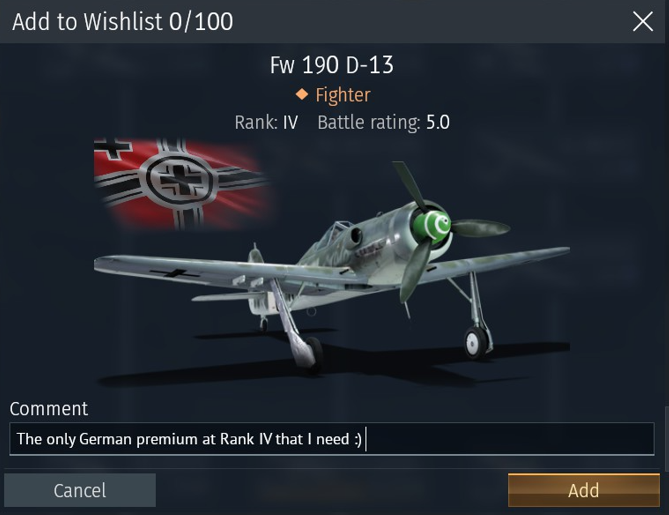Click the Add to Wishlist 0/100 header
Screen dimensions: 669x515
pos(122,22)
